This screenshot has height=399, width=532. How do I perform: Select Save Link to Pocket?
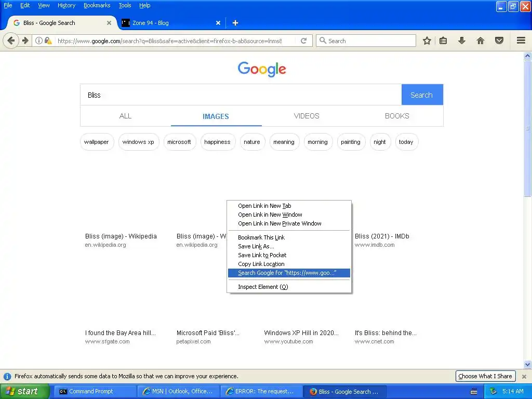[x=289, y=255]
